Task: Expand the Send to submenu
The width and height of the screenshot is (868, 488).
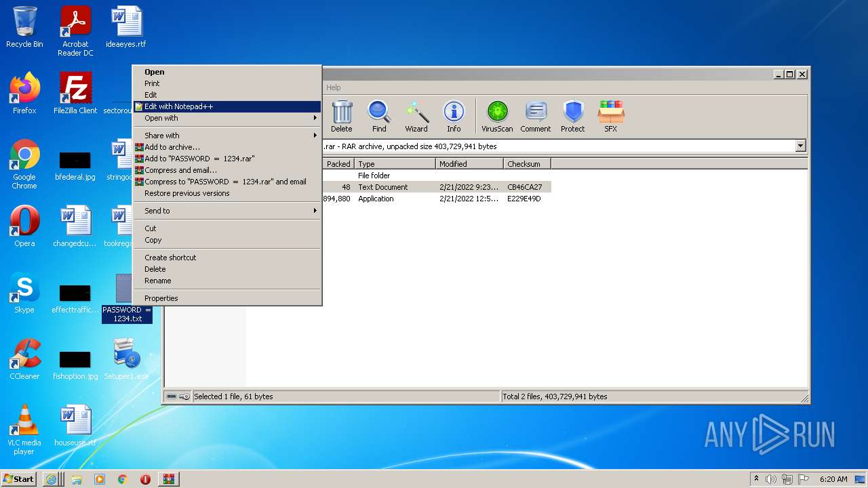Action: 227,211
